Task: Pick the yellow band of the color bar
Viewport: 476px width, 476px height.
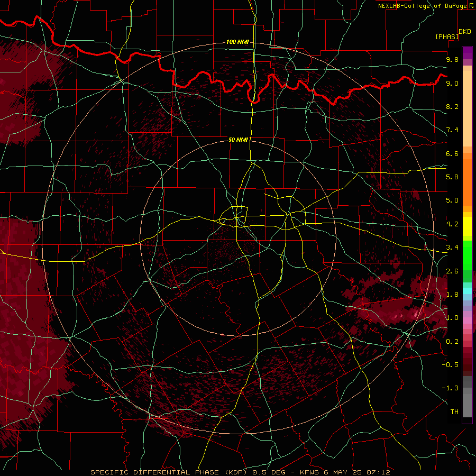Action: 467,226
